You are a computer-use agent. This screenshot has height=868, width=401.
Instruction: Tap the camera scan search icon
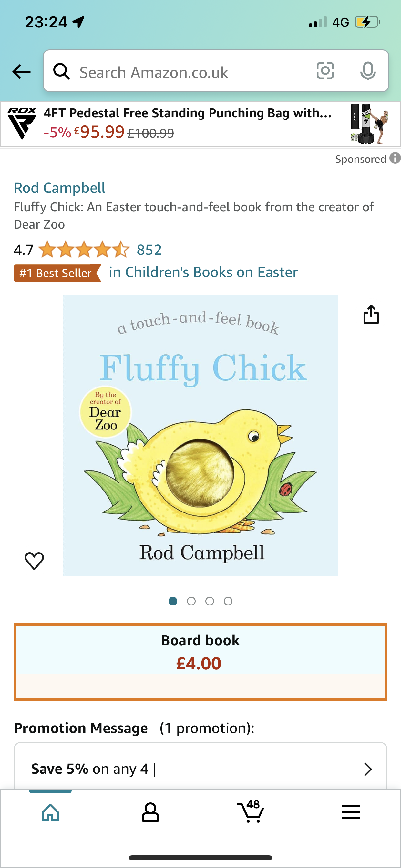pos(325,71)
